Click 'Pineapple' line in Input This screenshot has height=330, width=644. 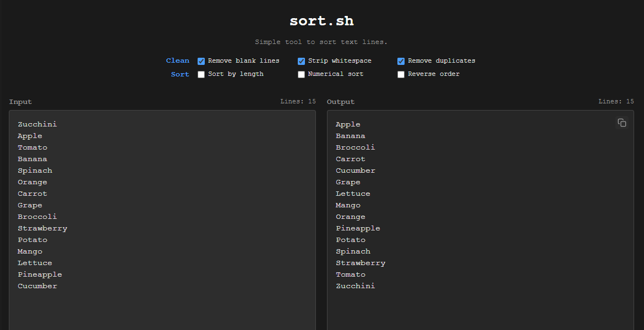coord(40,274)
